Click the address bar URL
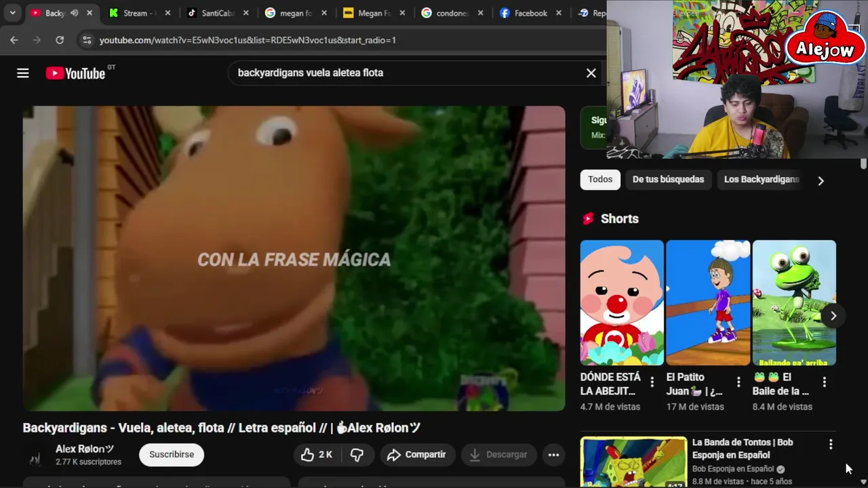868x488 pixels. [248, 40]
